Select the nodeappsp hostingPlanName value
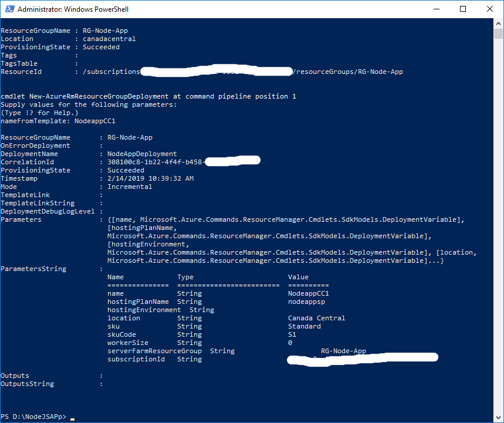Image resolution: width=504 pixels, height=423 pixels. click(x=306, y=301)
